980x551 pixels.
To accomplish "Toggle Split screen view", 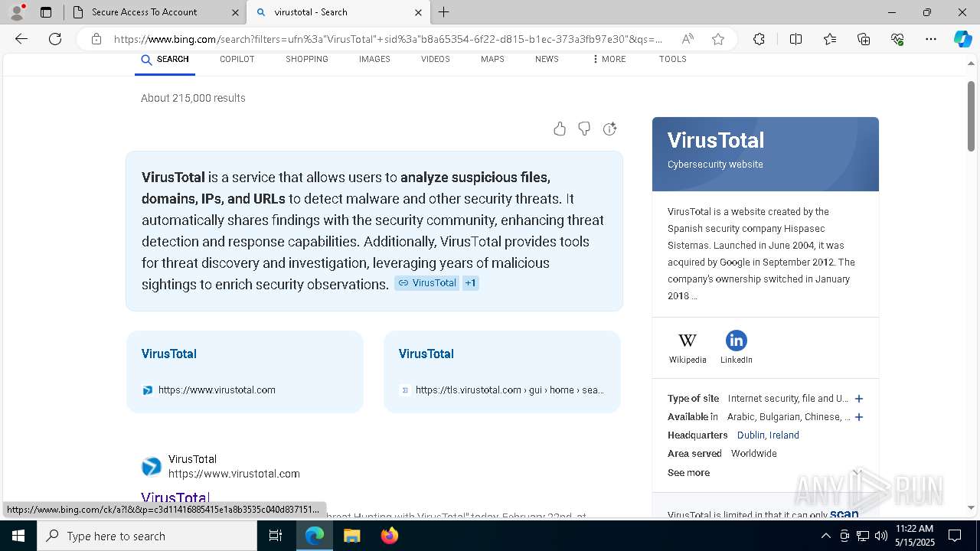I will 795,39.
